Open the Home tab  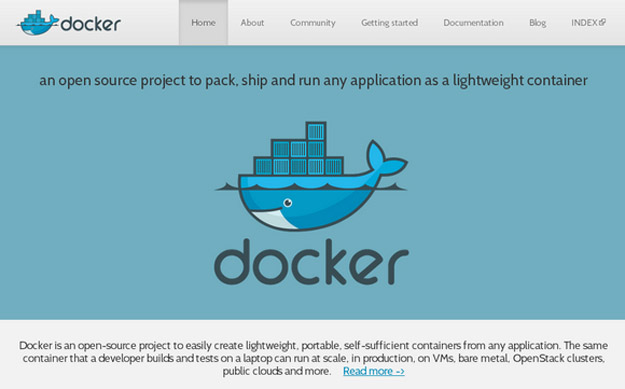[x=203, y=23]
